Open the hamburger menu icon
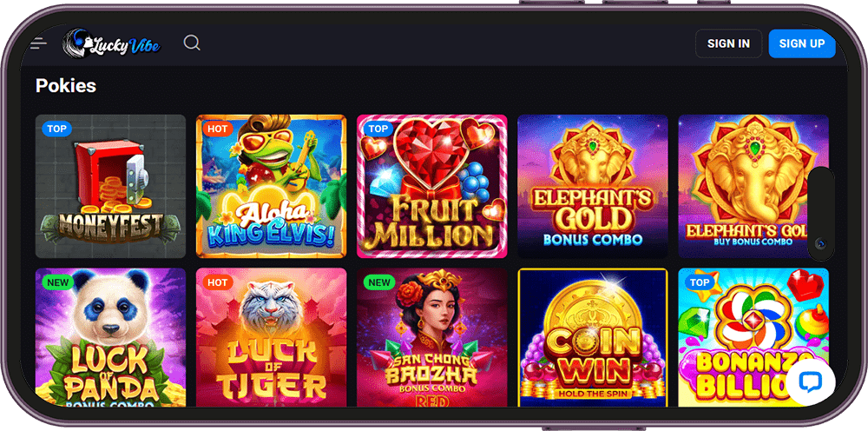The height and width of the screenshot is (431, 868). (x=39, y=43)
